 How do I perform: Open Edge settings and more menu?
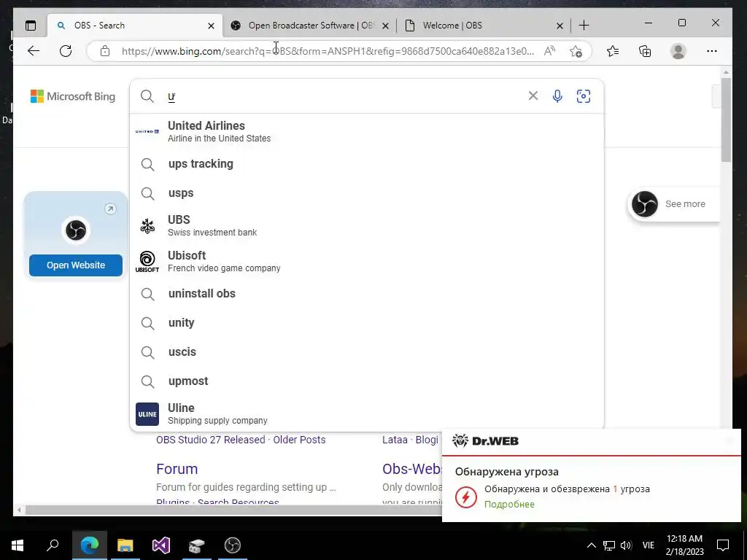(712, 51)
